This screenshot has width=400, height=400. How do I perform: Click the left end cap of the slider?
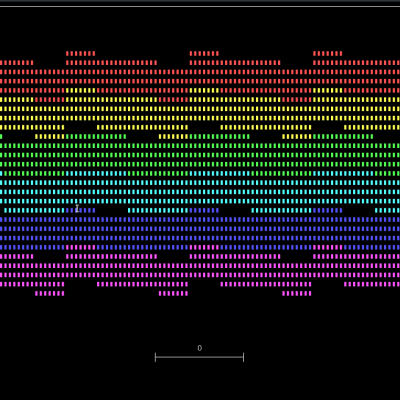pyautogui.click(x=155, y=357)
